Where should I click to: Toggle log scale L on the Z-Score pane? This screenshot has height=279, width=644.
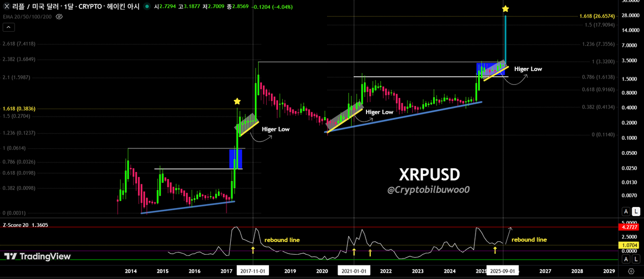tap(636, 259)
